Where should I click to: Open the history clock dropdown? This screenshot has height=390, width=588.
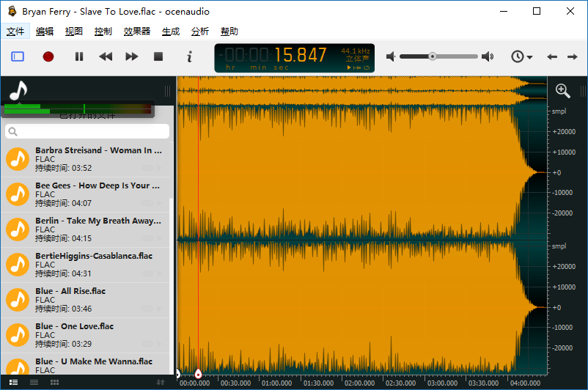[x=521, y=56]
